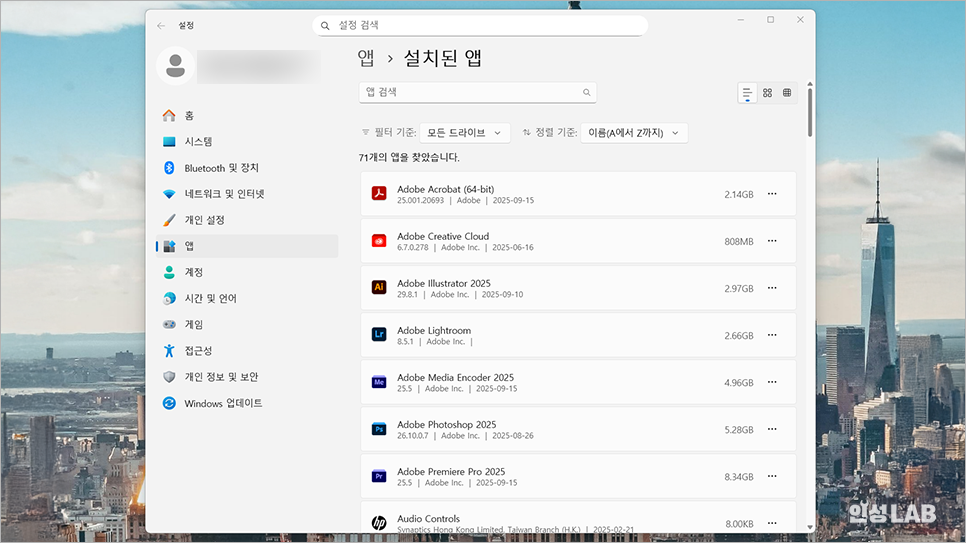Viewport: 966px width, 543px height.
Task: Focus the 설정 검색 search box
Action: [480, 25]
